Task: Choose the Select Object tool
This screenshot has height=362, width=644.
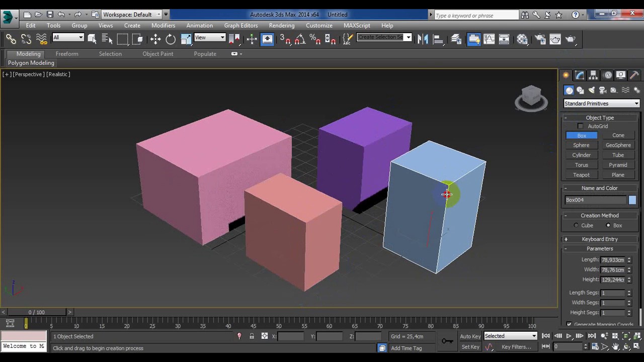Action: pos(92,39)
